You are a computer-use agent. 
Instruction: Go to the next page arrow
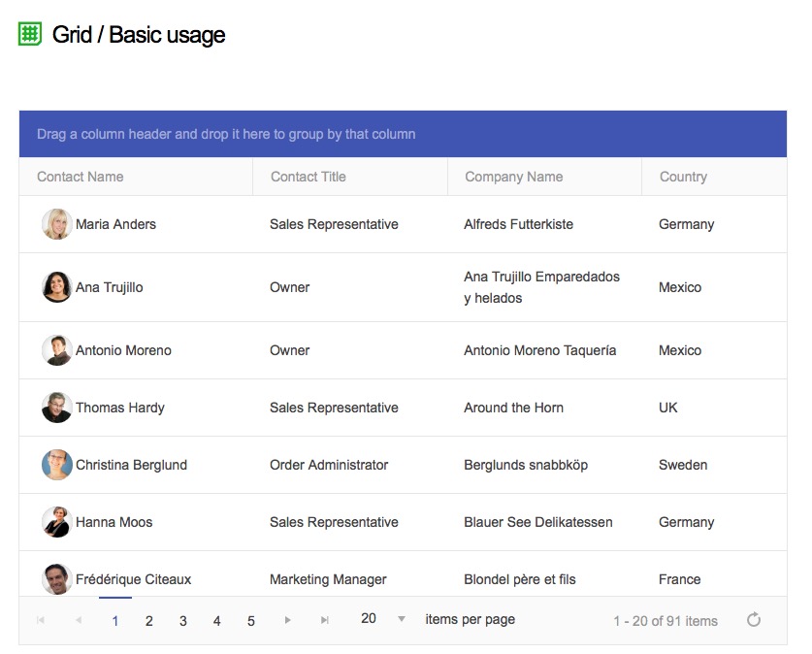click(x=287, y=620)
